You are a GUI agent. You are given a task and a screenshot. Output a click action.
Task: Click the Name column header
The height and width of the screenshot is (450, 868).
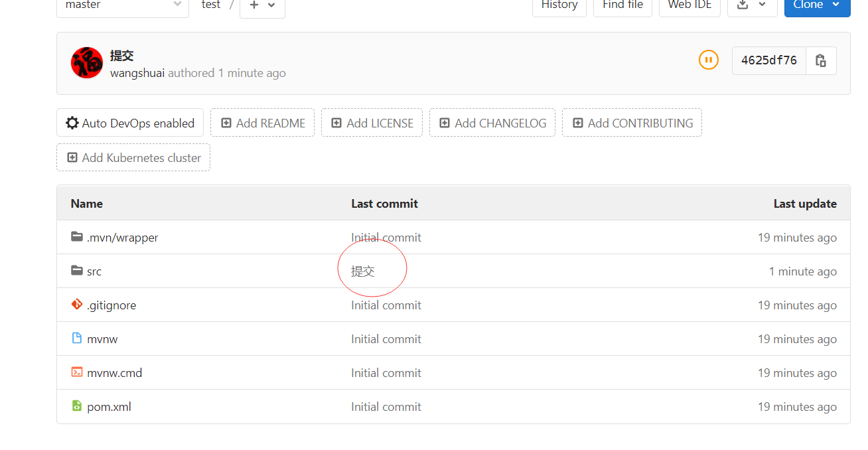[x=87, y=203]
